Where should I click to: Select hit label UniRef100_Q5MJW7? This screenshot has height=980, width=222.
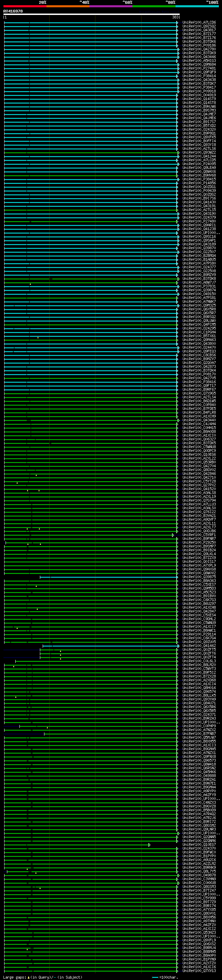pyautogui.click(x=199, y=737)
